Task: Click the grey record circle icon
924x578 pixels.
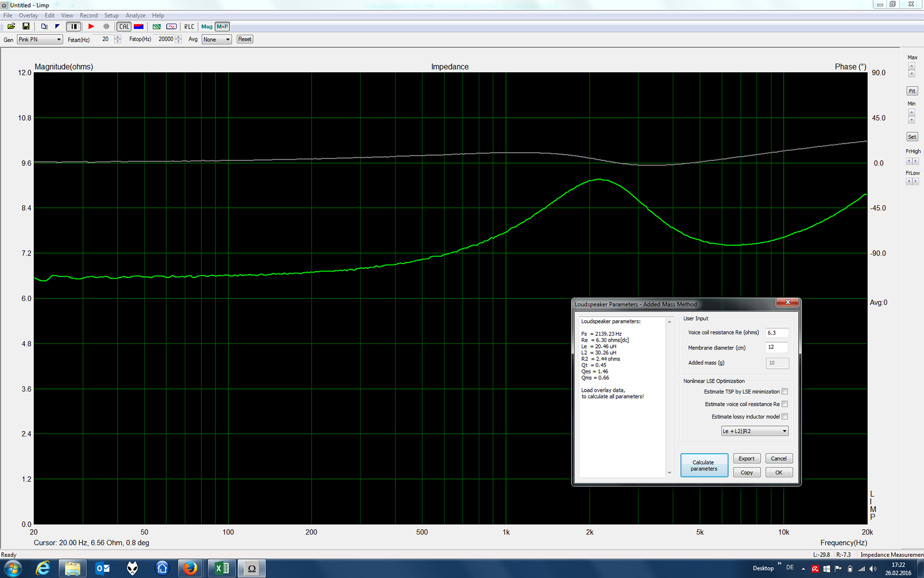Action: (106, 27)
